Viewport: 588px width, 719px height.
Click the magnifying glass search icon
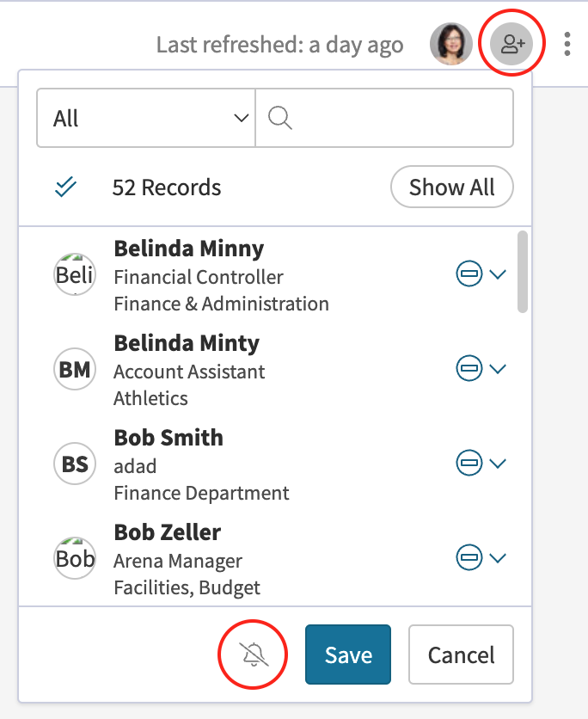click(280, 118)
